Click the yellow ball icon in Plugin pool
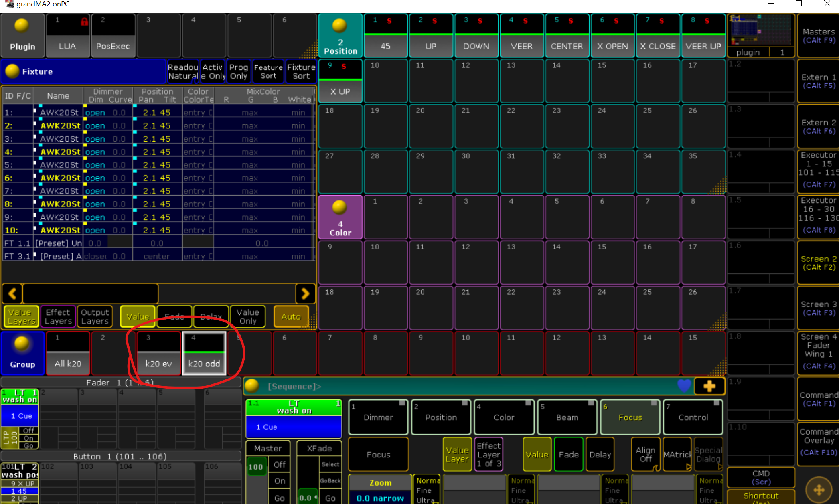The height and width of the screenshot is (504, 839). tap(22, 26)
